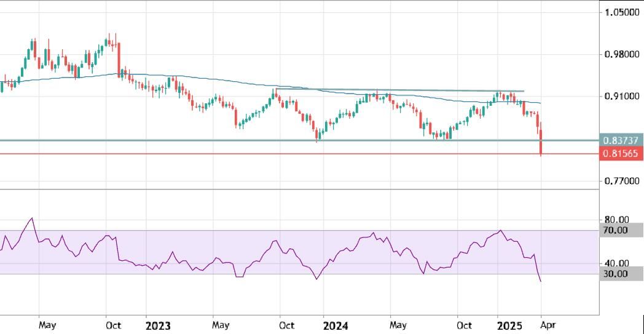Click the 0.77000 price axis label
Viewport: 644px width, 334px height.
coord(621,181)
